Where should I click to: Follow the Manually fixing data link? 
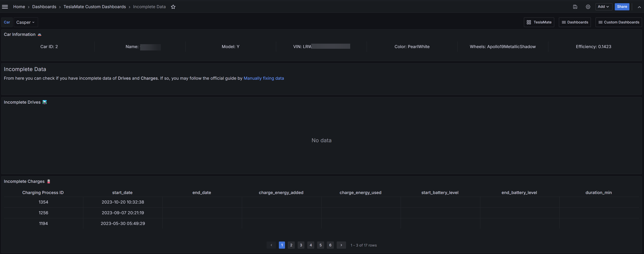click(264, 78)
